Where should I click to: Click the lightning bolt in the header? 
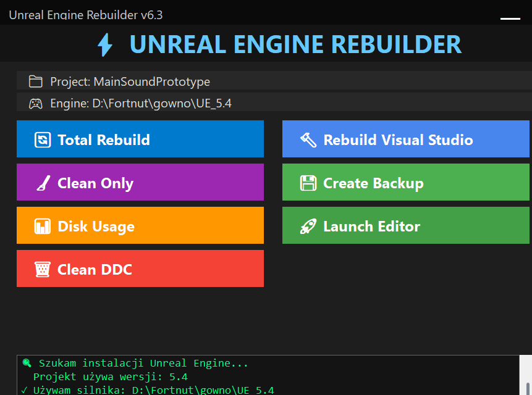[104, 44]
